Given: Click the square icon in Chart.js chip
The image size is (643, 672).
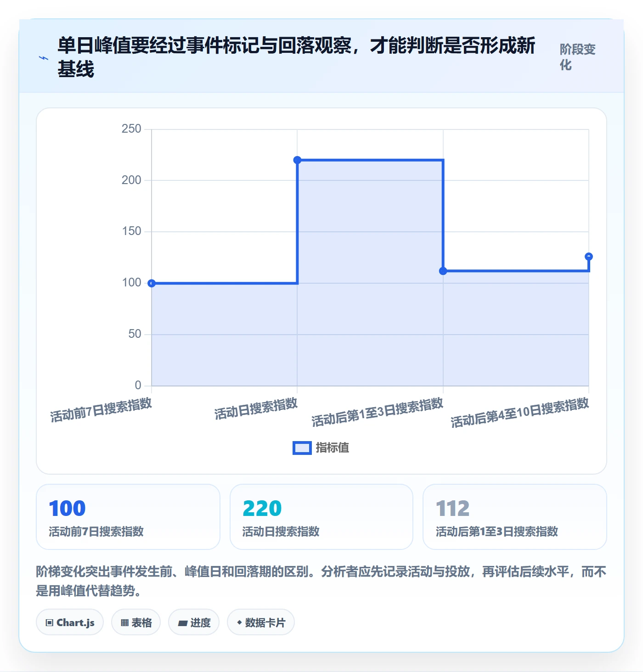Looking at the screenshot, I should point(50,623).
